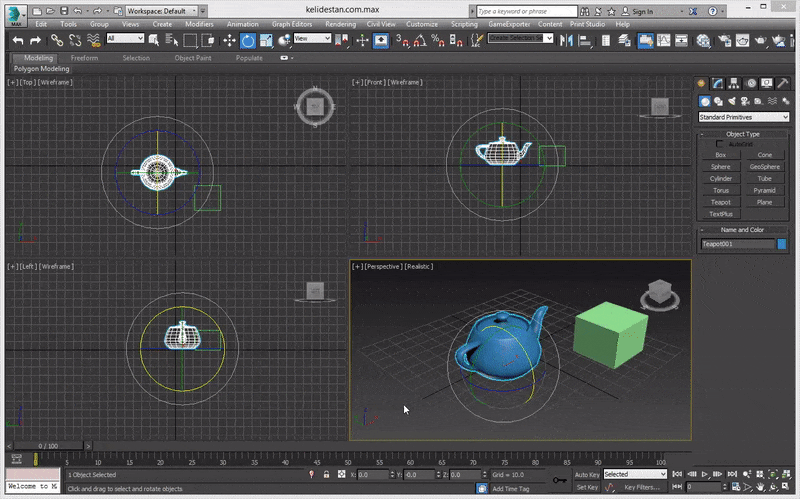The height and width of the screenshot is (499, 800).
Task: Open the Scripting menu
Action: [x=464, y=24]
